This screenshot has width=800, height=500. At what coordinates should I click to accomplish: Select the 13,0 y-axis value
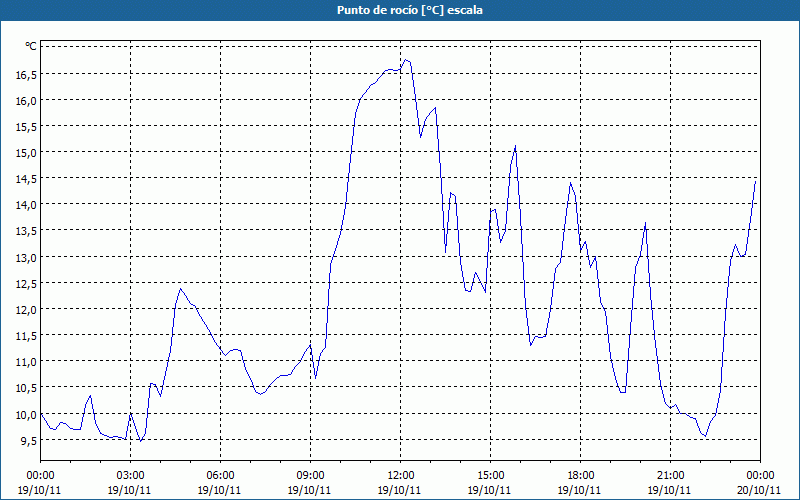[x=26, y=258]
